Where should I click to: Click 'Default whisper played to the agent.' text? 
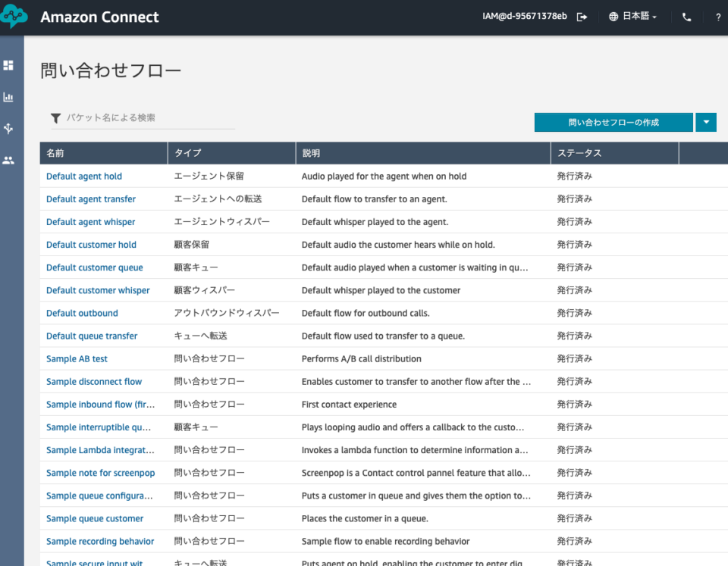point(375,222)
